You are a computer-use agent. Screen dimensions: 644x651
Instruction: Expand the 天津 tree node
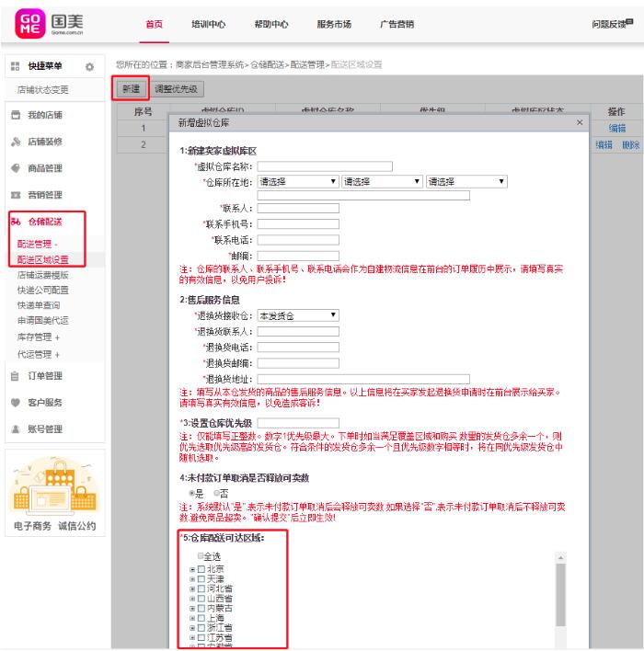pos(192,579)
